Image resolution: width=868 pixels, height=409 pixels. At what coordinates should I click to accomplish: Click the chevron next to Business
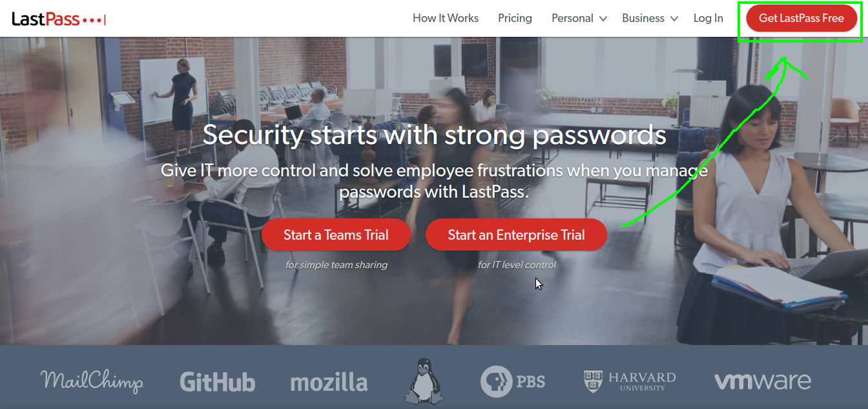(x=674, y=19)
